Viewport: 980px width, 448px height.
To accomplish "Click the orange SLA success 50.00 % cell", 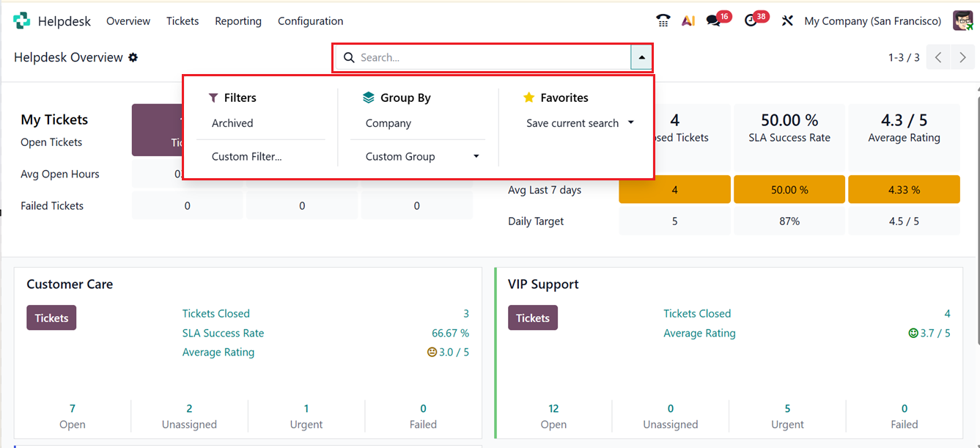I will (789, 190).
